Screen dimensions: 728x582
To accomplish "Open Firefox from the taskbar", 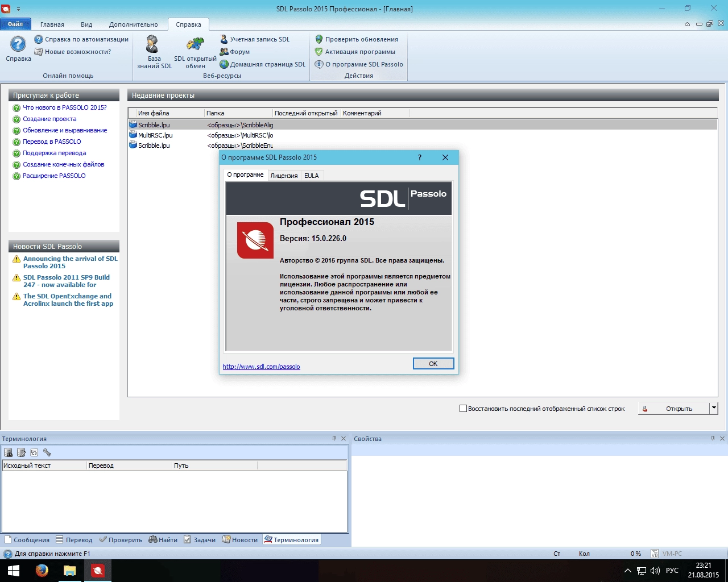I will (42, 571).
